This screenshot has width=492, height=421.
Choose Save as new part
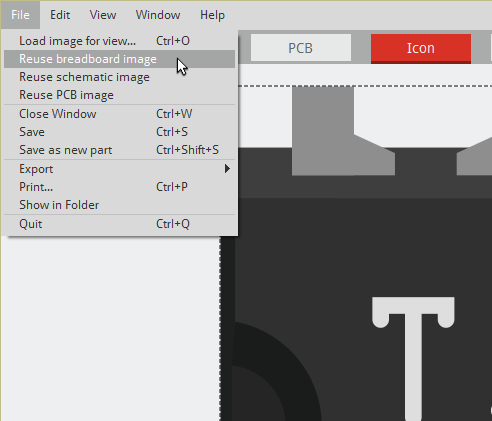pos(119,150)
